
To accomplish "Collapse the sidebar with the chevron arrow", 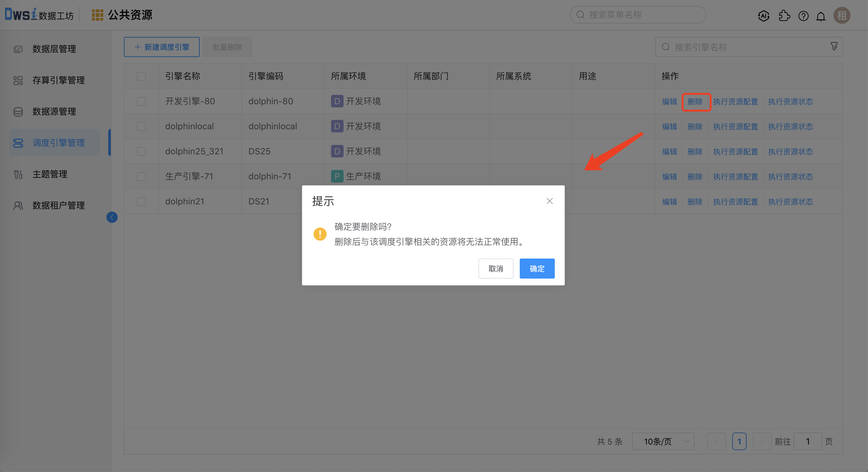I will pos(112,217).
